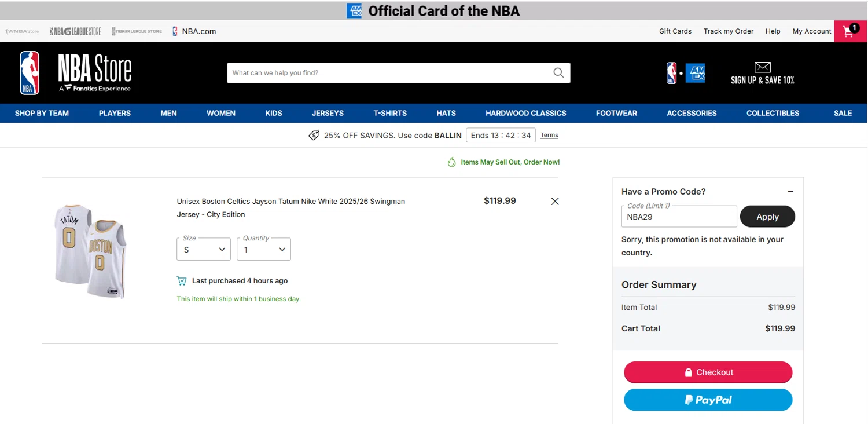Open the Sale menu
Viewport: 868px width, 424px height.
pos(843,113)
